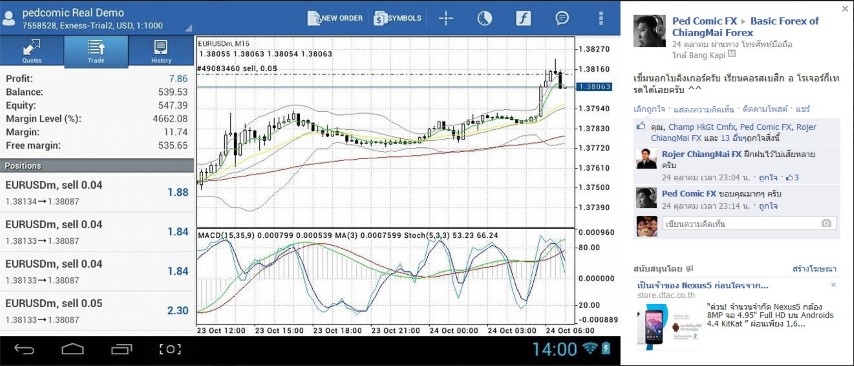Image resolution: width=854 pixels, height=366 pixels.
Task: Activate the crosshair cursor tool
Action: click(446, 18)
